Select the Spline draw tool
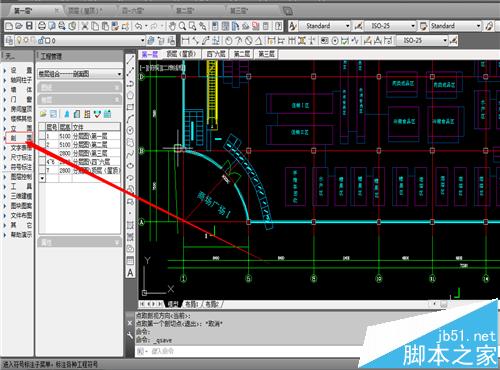Viewport: 500px width, 370px height. click(x=130, y=154)
